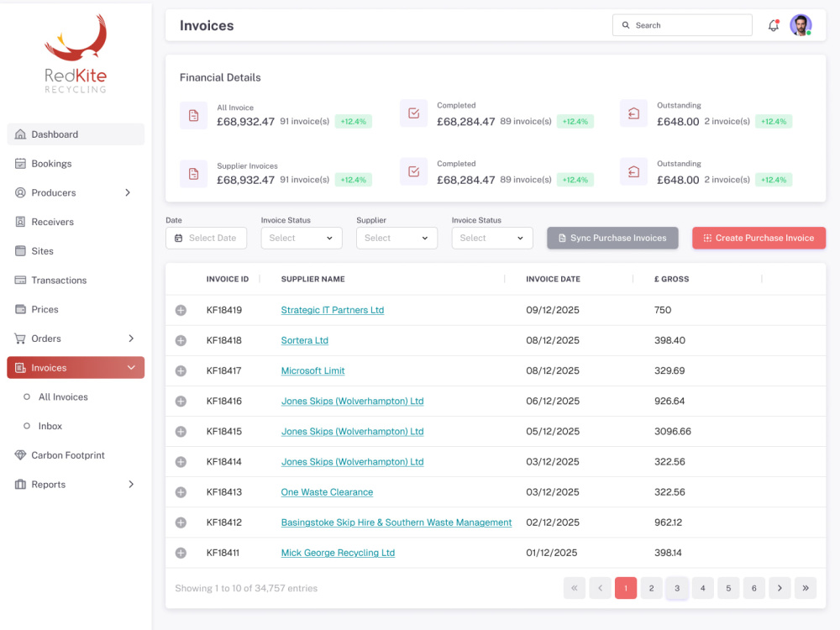This screenshot has width=840, height=630.
Task: Click the Search input field
Action: pos(682,25)
